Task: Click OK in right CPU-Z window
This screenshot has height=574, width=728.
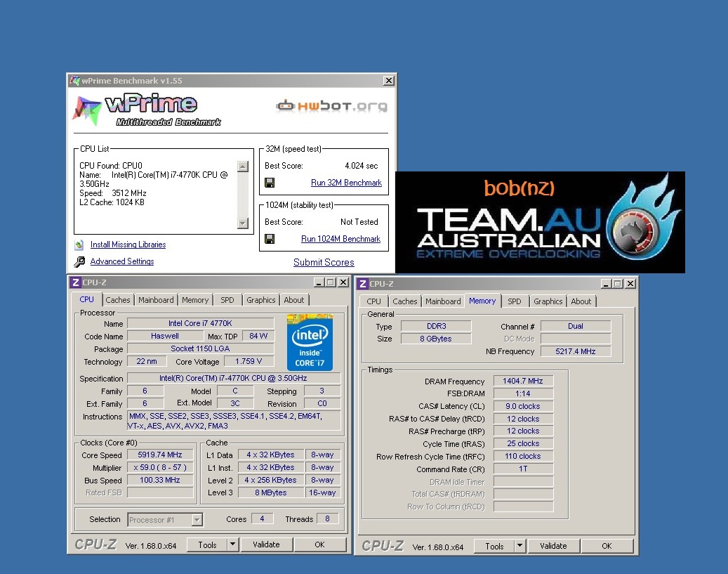Action: coord(607,546)
